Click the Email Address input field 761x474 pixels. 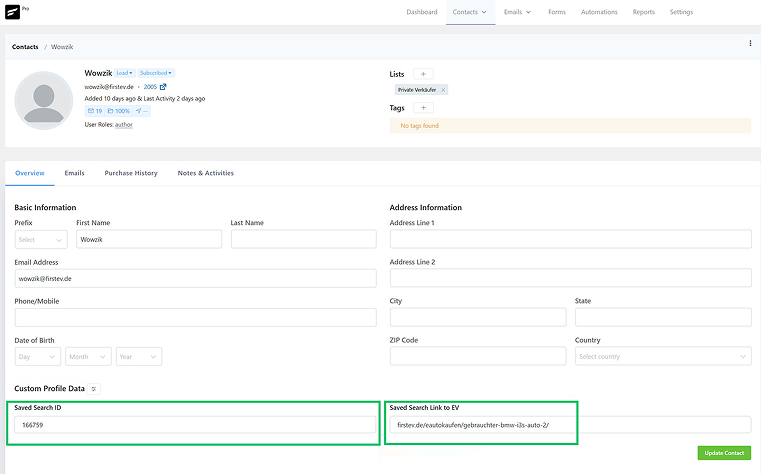click(196, 278)
